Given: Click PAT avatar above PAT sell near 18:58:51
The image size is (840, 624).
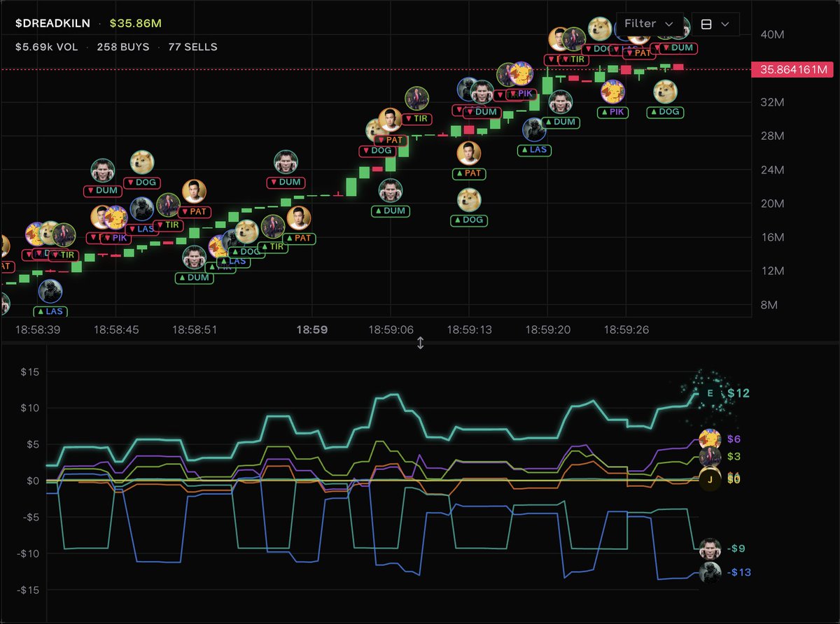Looking at the screenshot, I should pyautogui.click(x=195, y=192).
